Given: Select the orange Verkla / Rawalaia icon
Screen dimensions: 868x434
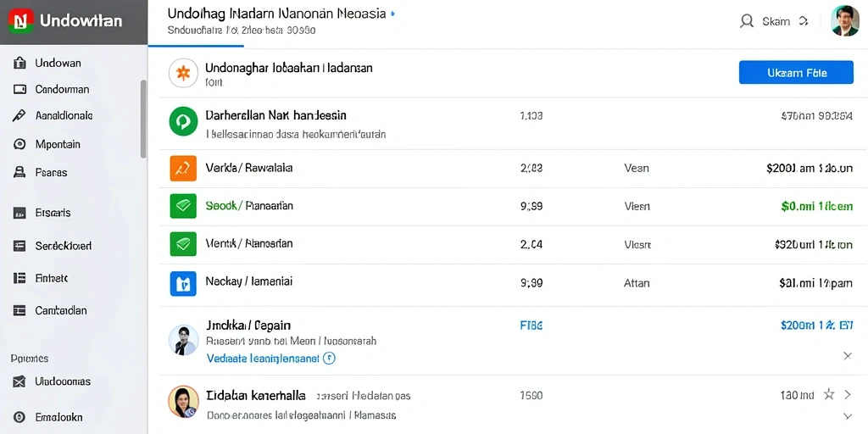Looking at the screenshot, I should 183,169.
